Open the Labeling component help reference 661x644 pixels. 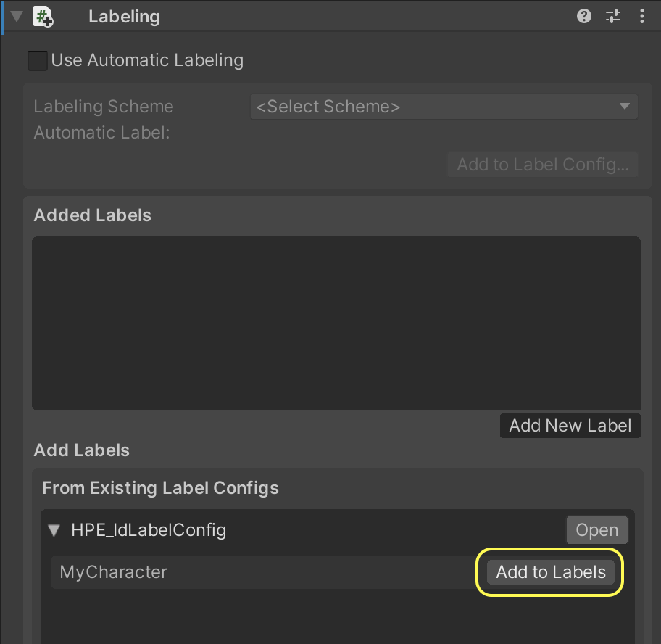(x=584, y=16)
